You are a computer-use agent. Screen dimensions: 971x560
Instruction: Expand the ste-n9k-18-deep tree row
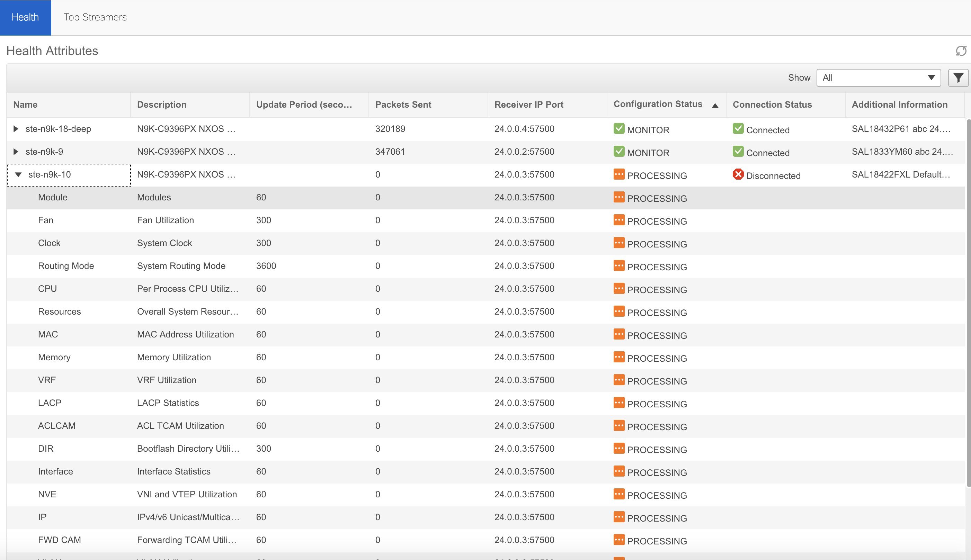[x=16, y=129]
